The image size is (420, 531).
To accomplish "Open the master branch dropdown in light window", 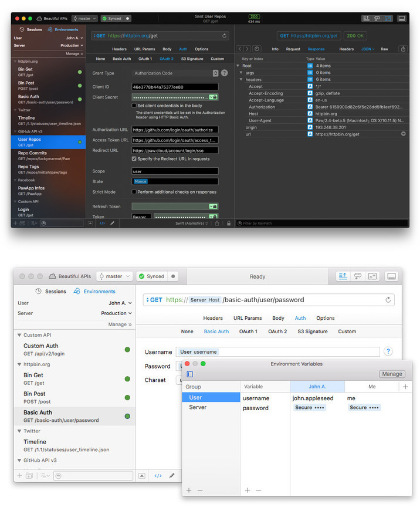I will coord(114,276).
